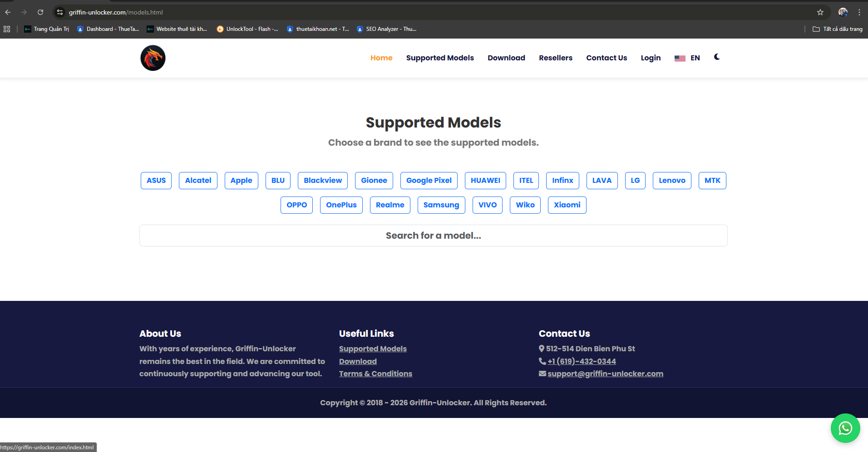Viewport: 868px width, 452px height.
Task: Open the UnlockTool - Flash bookmark
Action: click(x=247, y=29)
